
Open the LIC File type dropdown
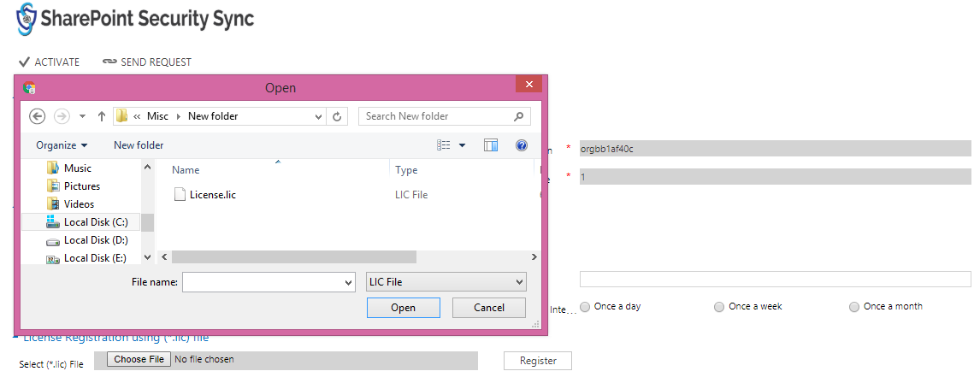(x=446, y=282)
